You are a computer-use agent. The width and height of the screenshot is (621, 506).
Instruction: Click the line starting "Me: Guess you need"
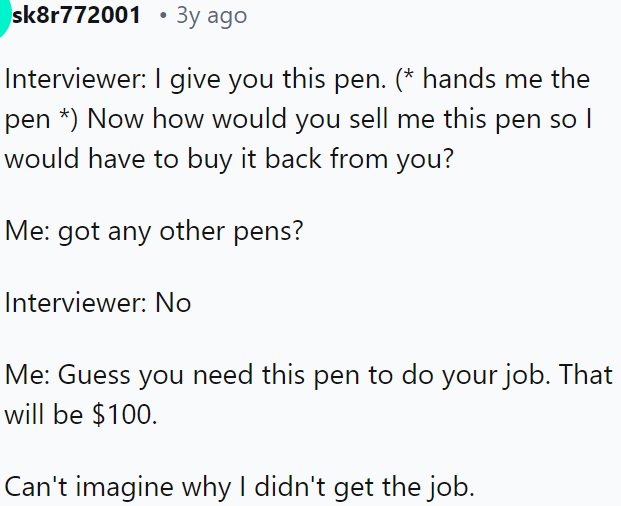(x=300, y=375)
